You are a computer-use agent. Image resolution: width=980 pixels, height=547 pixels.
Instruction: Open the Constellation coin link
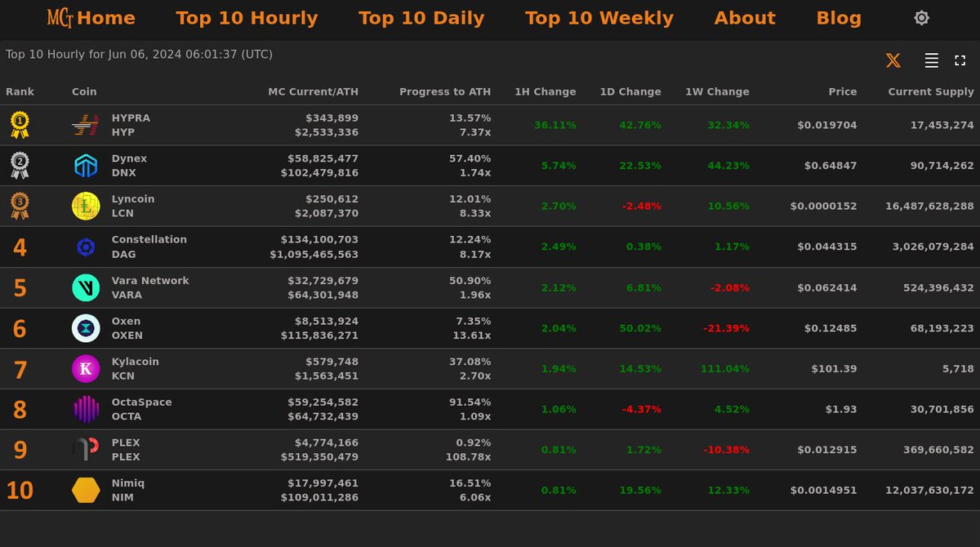click(x=149, y=239)
